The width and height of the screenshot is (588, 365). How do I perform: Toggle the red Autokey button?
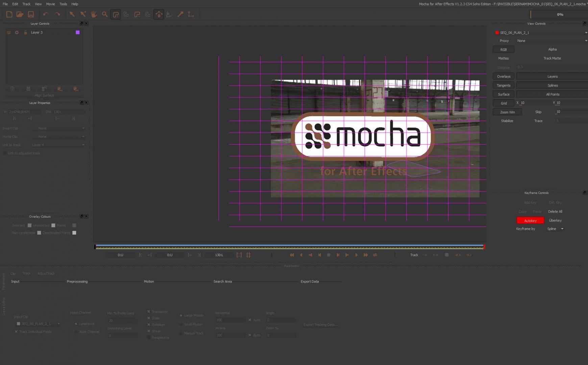[x=530, y=221]
